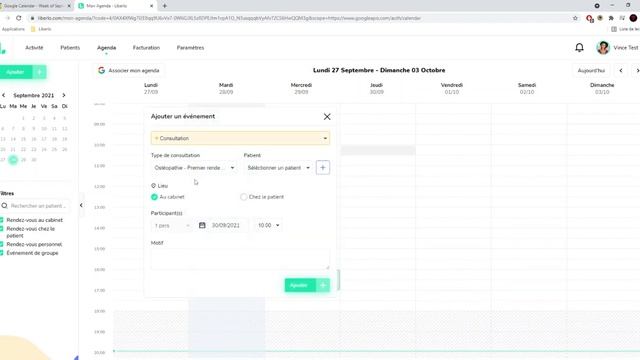Select Chez le patient location
The image size is (640, 360).
[244, 197]
